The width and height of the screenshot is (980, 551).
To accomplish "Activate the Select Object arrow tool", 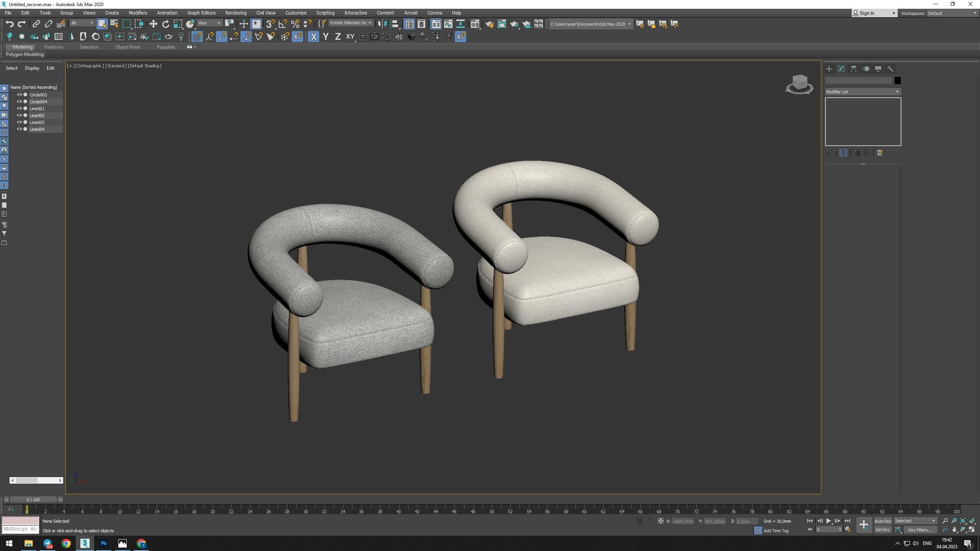I will pos(101,23).
